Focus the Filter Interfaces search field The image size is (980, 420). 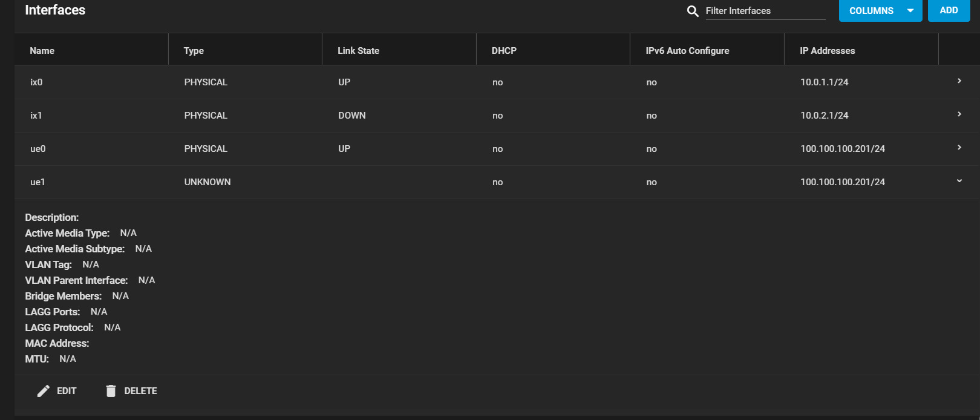click(x=765, y=11)
